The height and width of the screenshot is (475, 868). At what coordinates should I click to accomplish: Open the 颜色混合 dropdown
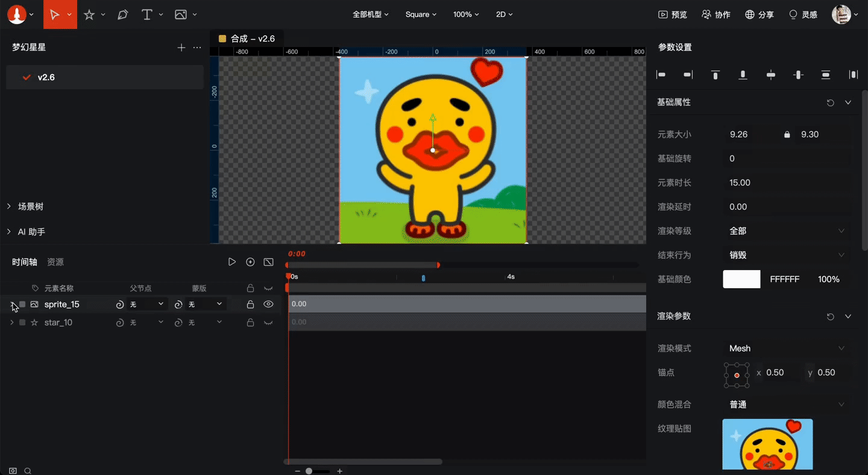pyautogui.click(x=787, y=404)
